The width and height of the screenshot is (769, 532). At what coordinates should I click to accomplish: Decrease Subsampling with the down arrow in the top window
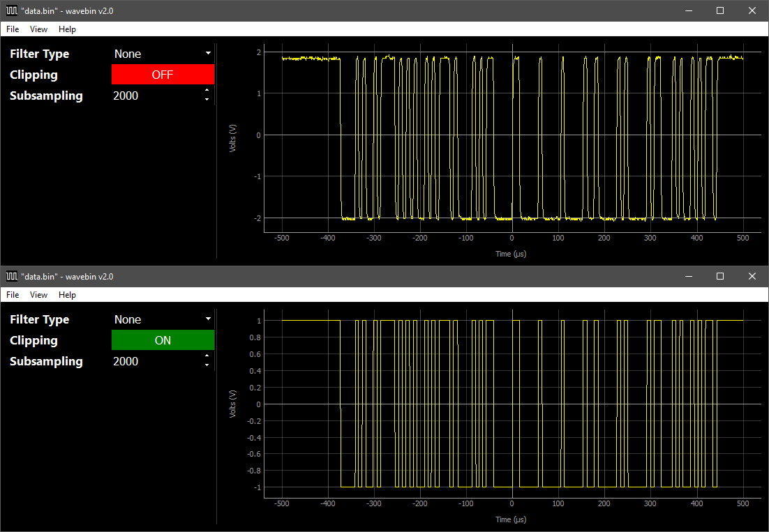pos(207,100)
